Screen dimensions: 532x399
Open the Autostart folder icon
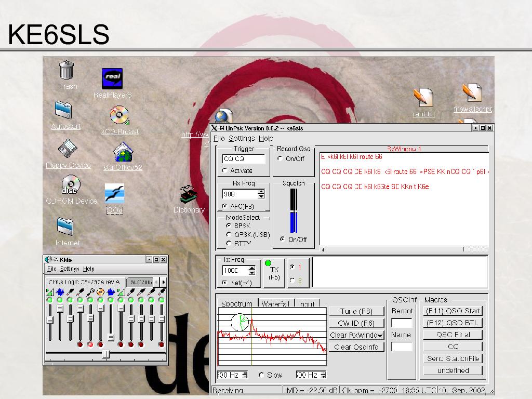[x=64, y=110]
